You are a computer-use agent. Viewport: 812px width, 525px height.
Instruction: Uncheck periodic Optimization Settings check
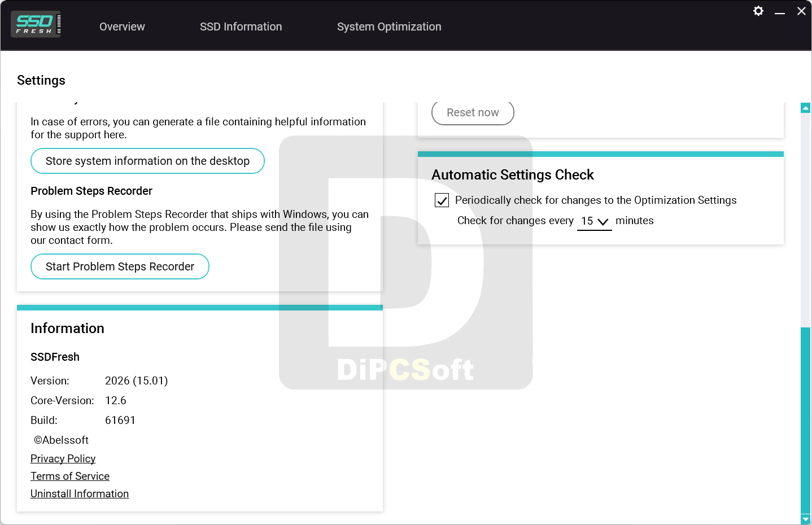[442, 200]
